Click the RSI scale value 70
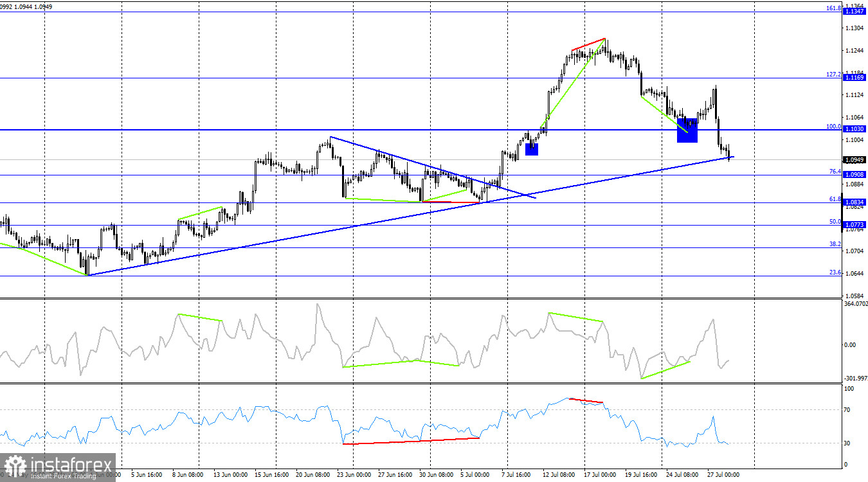This screenshot has height=482, width=868. click(848, 410)
